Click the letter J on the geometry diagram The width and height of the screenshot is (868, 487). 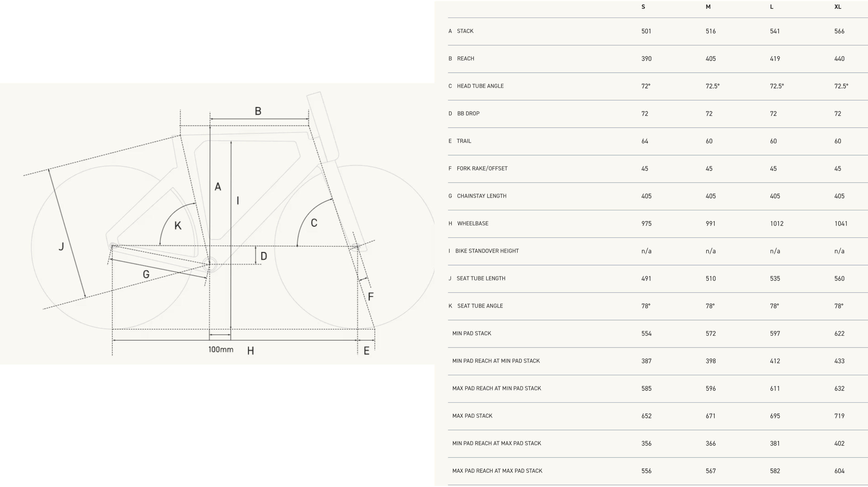pyautogui.click(x=61, y=247)
